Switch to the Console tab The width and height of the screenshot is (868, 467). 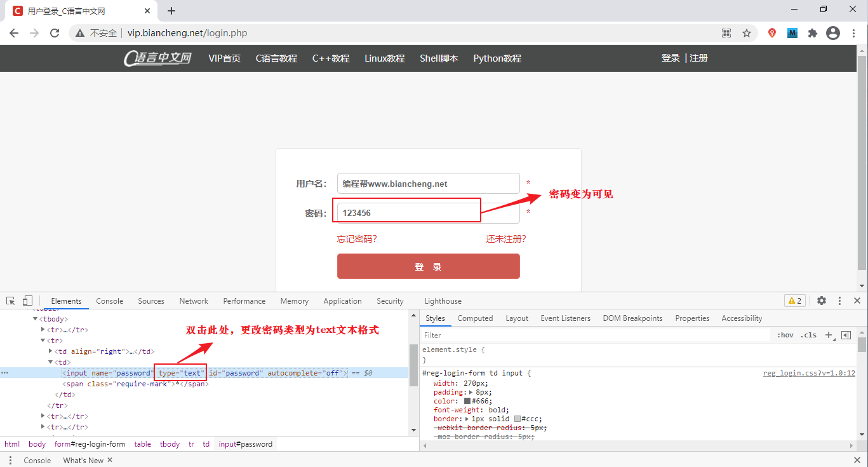coord(110,301)
